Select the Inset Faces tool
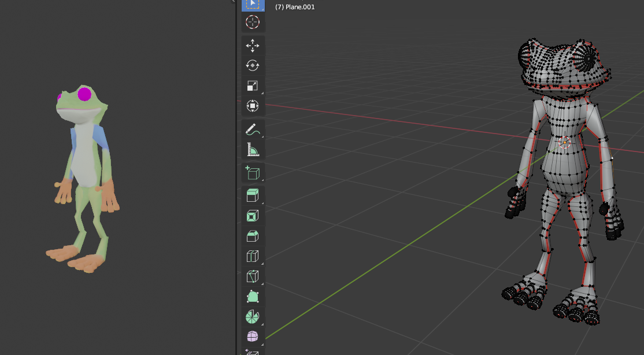Screen dimensions: 644x355 point(253,216)
